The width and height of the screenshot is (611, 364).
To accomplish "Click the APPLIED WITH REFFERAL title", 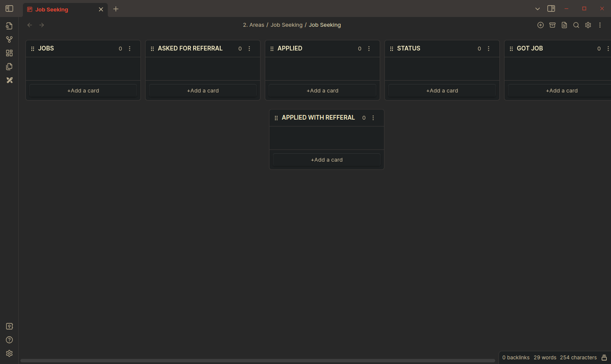I will coord(318,118).
